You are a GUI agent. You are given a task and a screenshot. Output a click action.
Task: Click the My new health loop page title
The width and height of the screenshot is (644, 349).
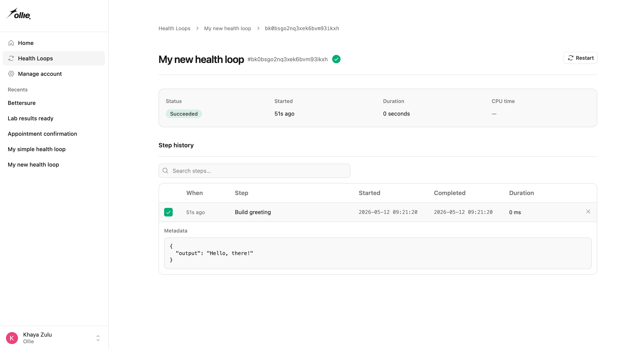click(201, 60)
